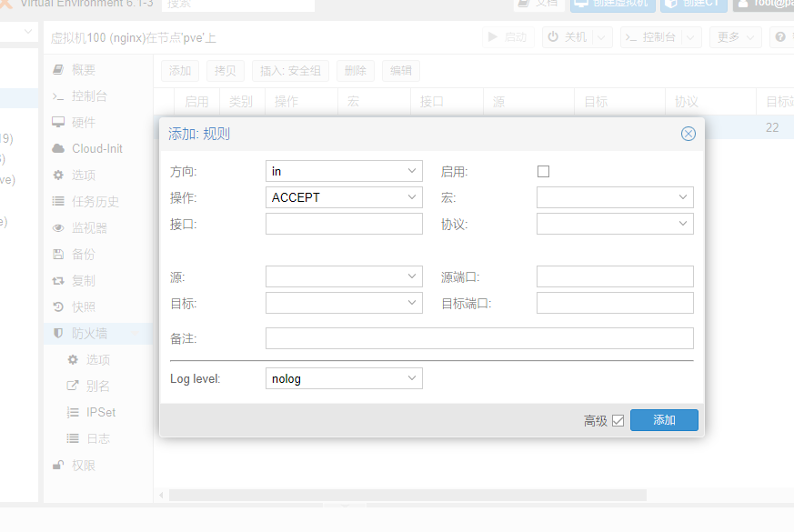This screenshot has width=794, height=532.
Task: Select 备份 backup menu item
Action: point(83,255)
